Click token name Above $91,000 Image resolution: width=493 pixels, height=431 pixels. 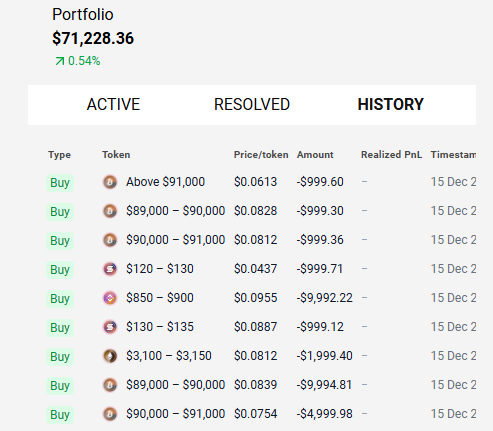(165, 182)
